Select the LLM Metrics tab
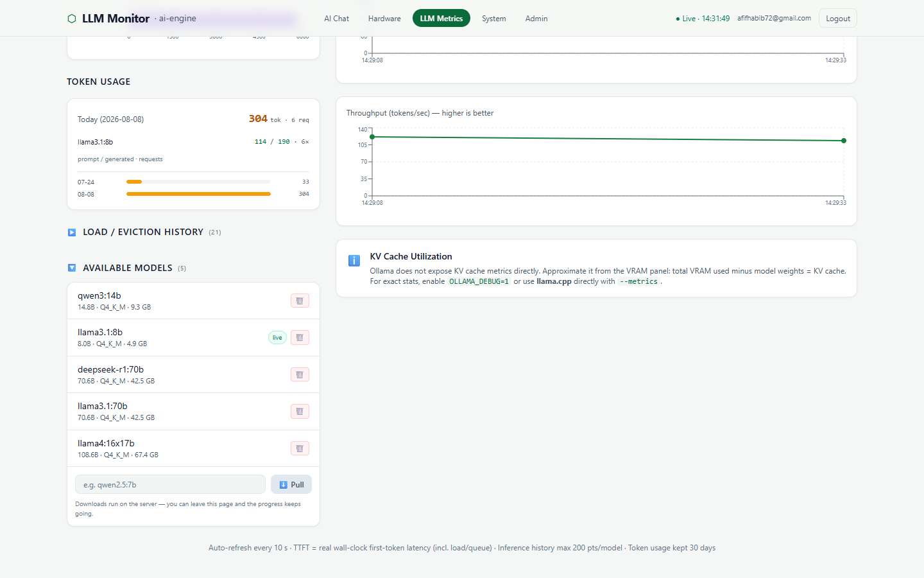 pos(441,19)
